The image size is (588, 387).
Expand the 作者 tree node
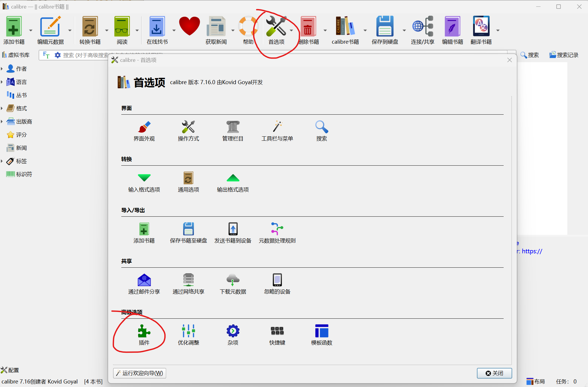(x=2, y=69)
